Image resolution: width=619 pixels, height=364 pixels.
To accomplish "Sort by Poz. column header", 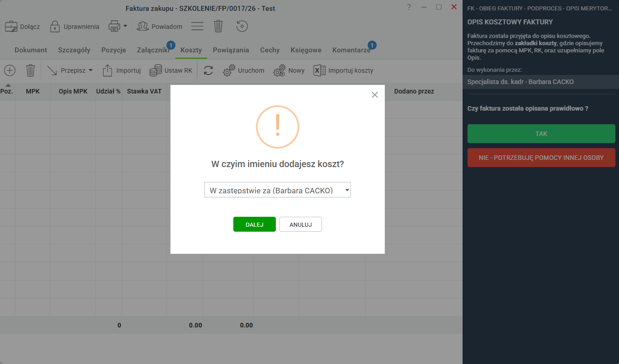I will click(x=7, y=91).
